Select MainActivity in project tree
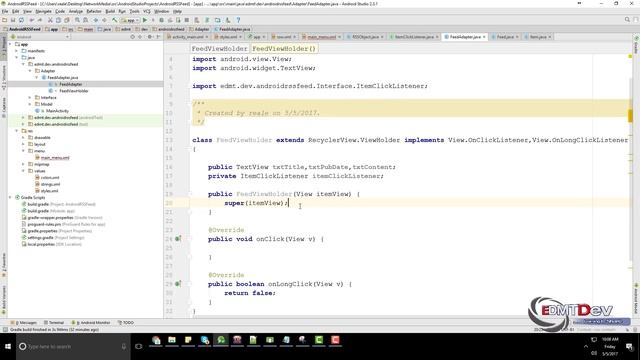640x360 pixels. point(57,111)
